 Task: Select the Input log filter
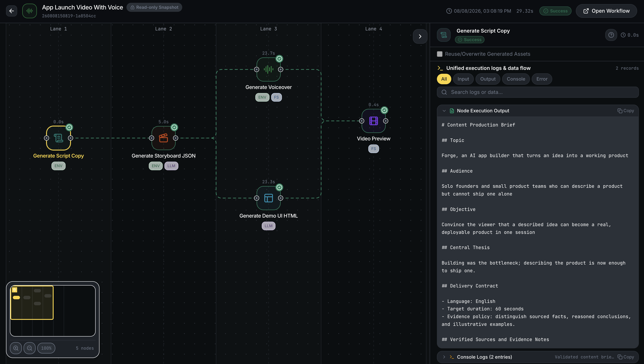pyautogui.click(x=463, y=79)
